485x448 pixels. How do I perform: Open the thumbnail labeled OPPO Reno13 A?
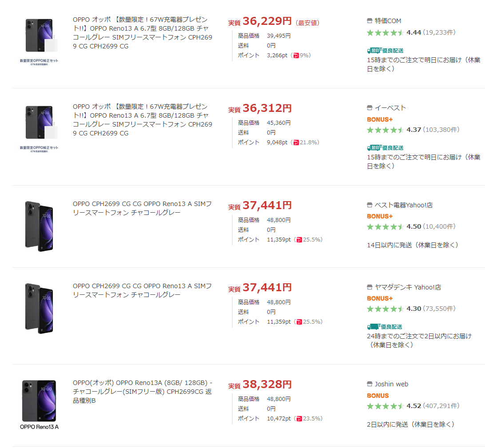coord(39,404)
